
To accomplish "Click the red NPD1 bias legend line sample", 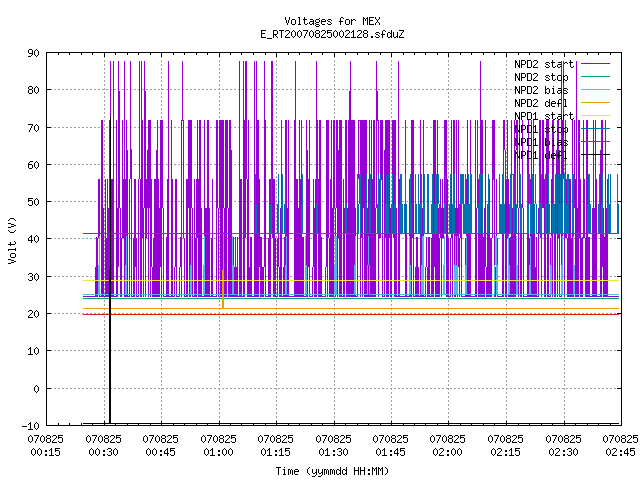I will click(x=595, y=142).
